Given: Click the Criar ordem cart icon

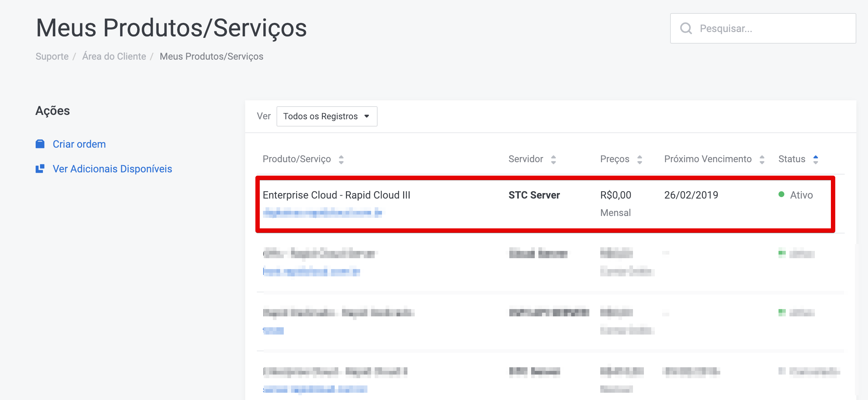Looking at the screenshot, I should point(40,144).
